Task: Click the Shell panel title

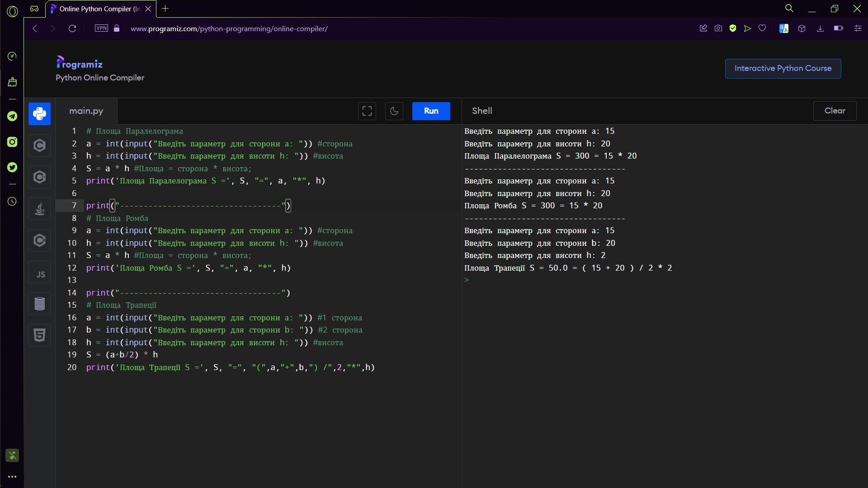Action: click(x=482, y=111)
